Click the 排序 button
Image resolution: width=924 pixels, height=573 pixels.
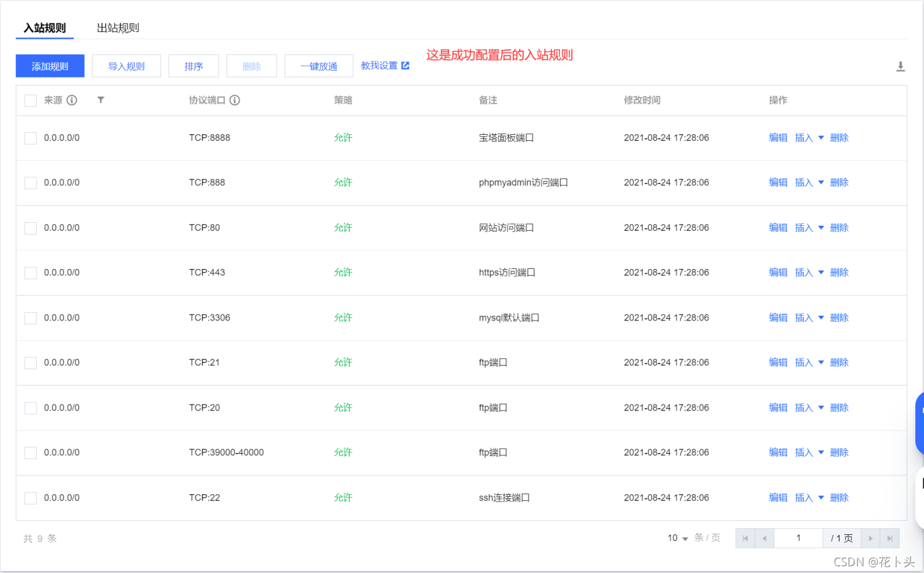[193, 66]
